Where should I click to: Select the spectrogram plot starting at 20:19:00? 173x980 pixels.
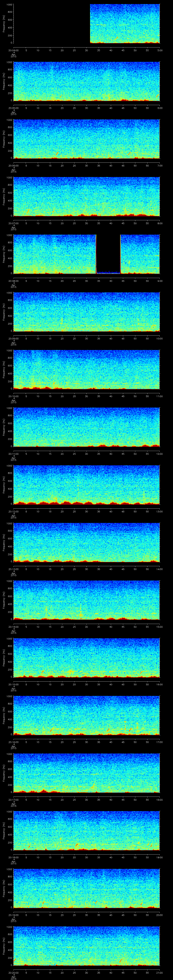click(86, 888)
